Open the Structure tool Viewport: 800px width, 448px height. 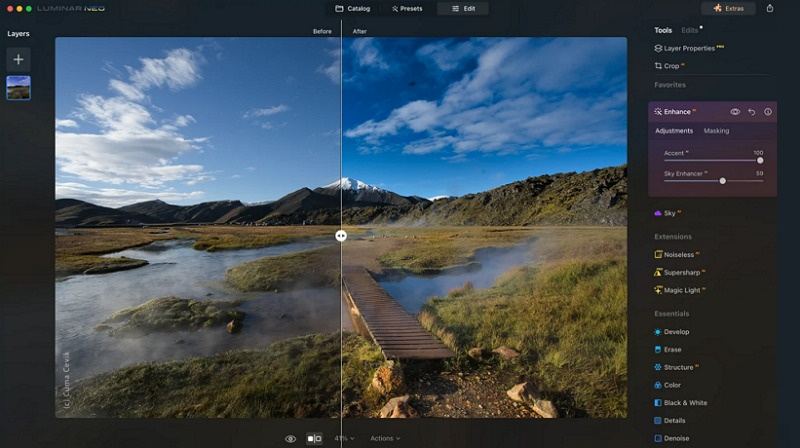(677, 367)
